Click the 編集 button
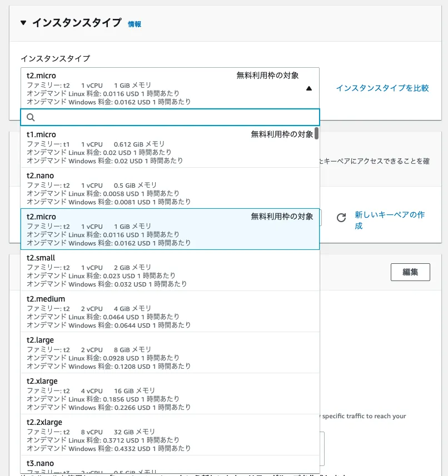448x476 pixels. pyautogui.click(x=410, y=272)
